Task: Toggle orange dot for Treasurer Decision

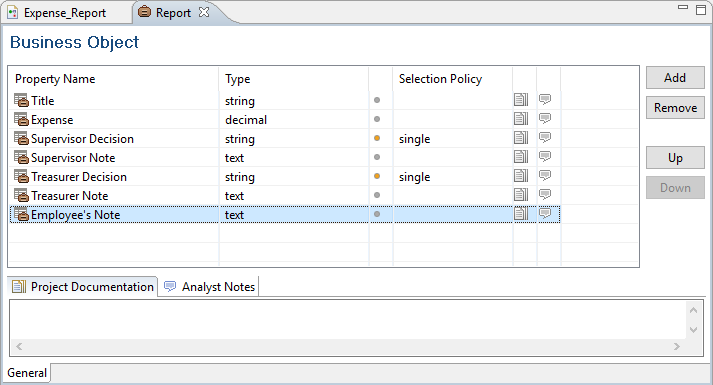Action: (x=377, y=176)
